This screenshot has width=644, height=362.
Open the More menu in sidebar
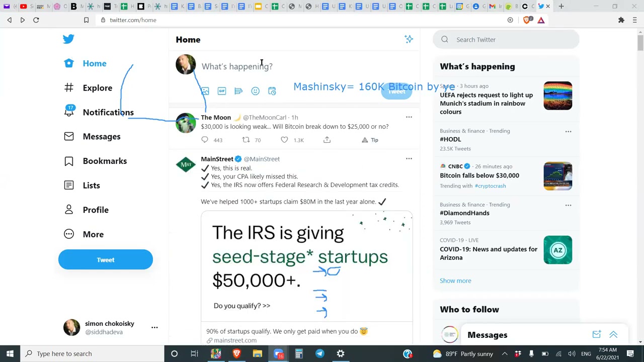[84, 234]
